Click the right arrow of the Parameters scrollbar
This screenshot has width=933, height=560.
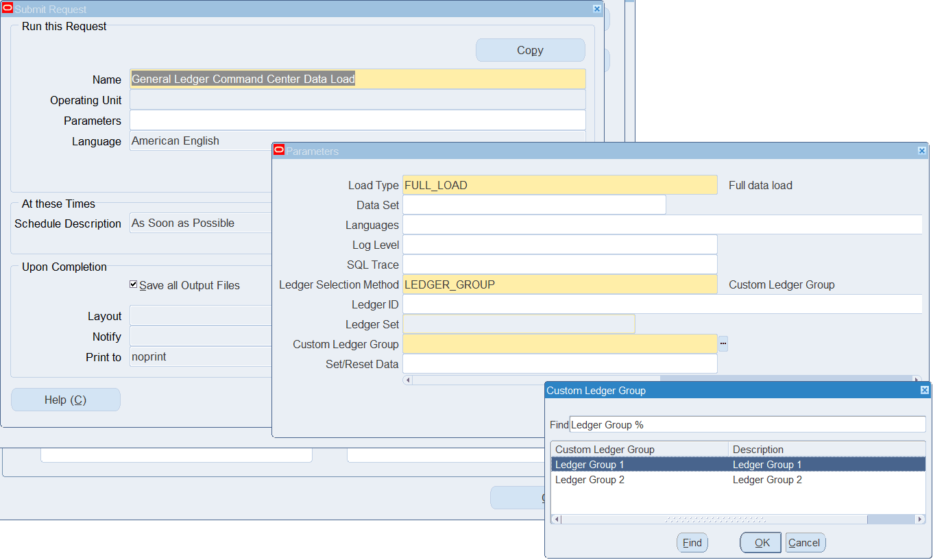point(918,379)
